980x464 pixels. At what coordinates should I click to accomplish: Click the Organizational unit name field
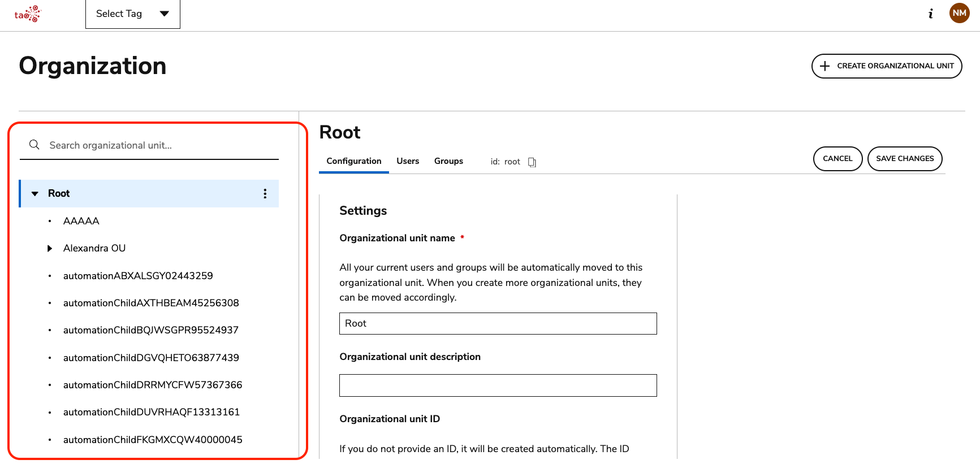(x=498, y=324)
